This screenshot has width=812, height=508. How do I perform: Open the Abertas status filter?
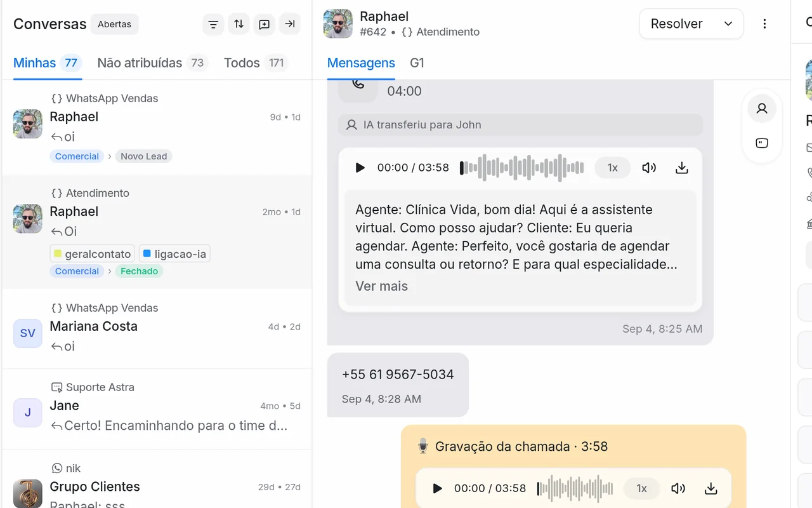coord(114,24)
